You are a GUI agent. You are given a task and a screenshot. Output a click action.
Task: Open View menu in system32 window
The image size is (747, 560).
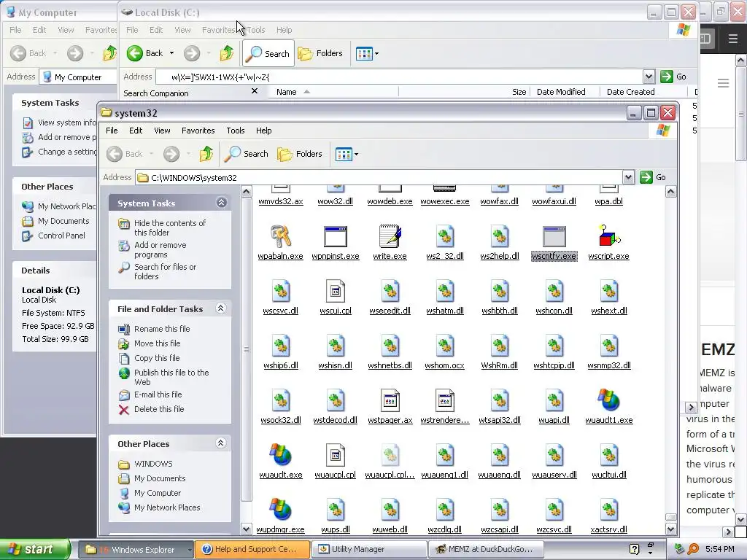tap(162, 131)
